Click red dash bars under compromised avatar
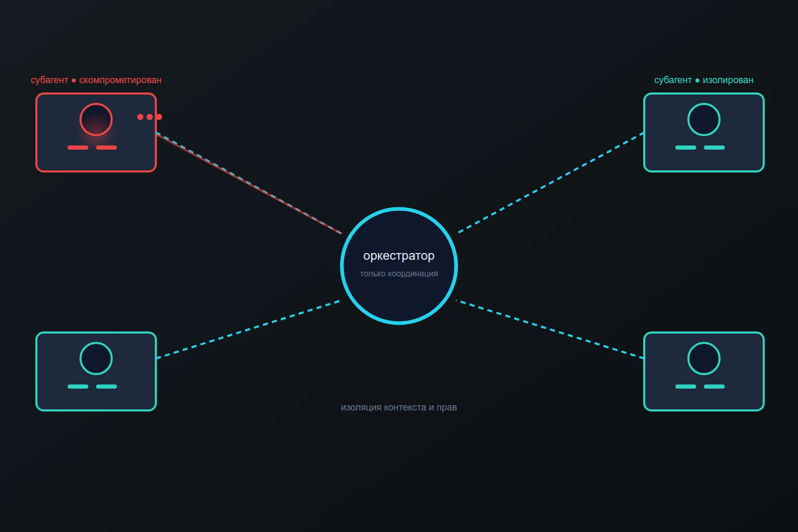 click(x=92, y=148)
